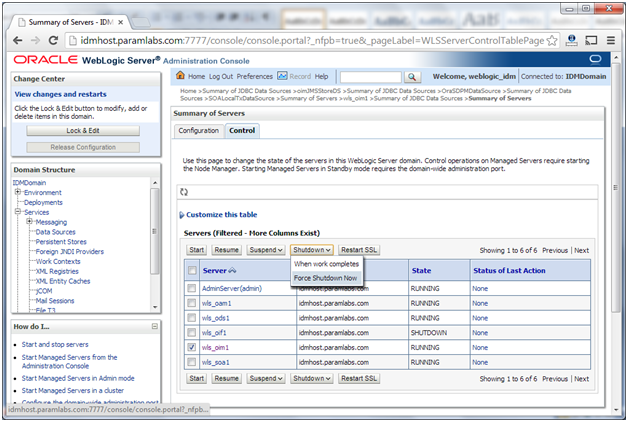Open the top Suspend dropdown

point(266,250)
